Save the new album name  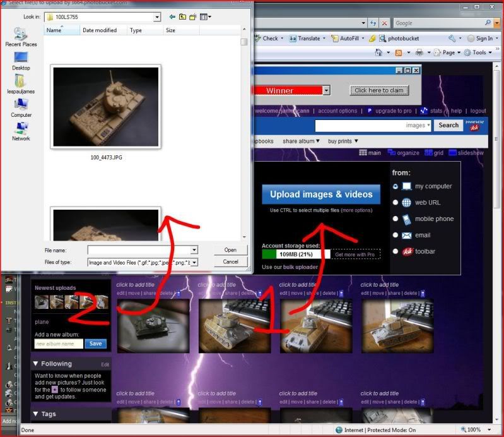pyautogui.click(x=95, y=344)
